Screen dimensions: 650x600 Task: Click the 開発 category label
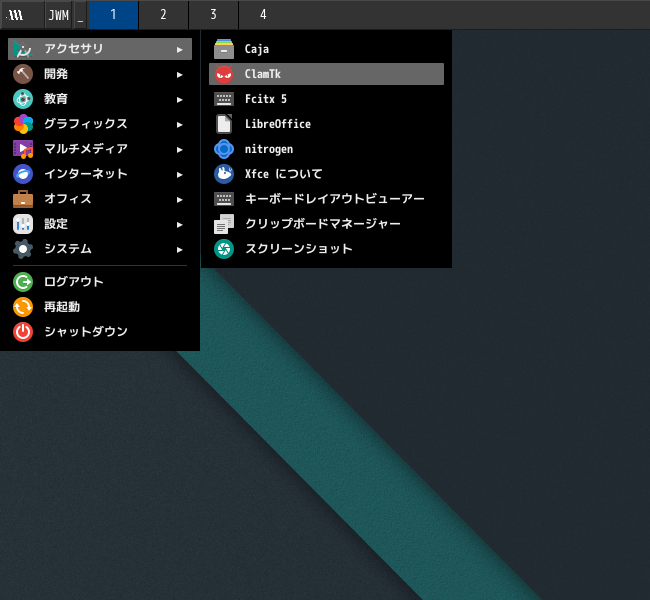click(x=56, y=74)
